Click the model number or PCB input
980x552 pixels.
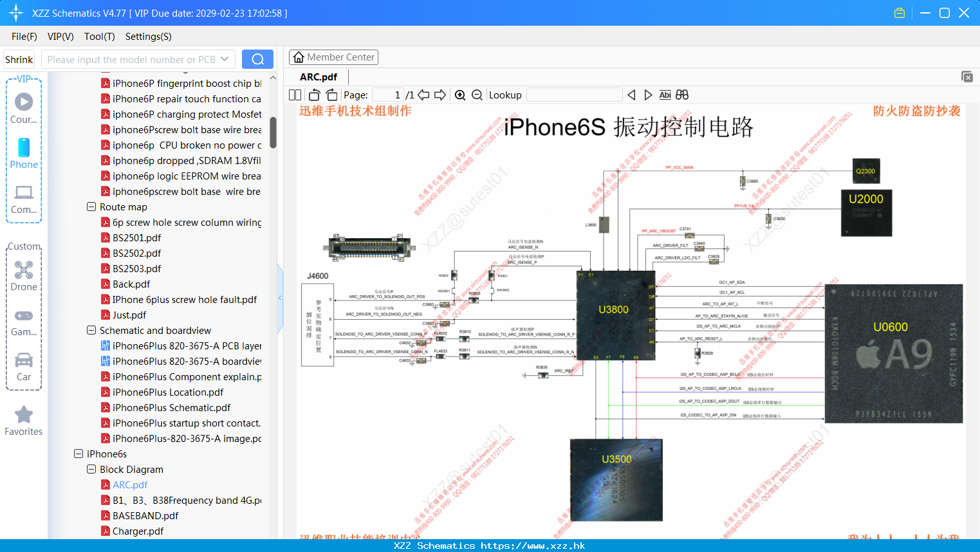coord(131,59)
